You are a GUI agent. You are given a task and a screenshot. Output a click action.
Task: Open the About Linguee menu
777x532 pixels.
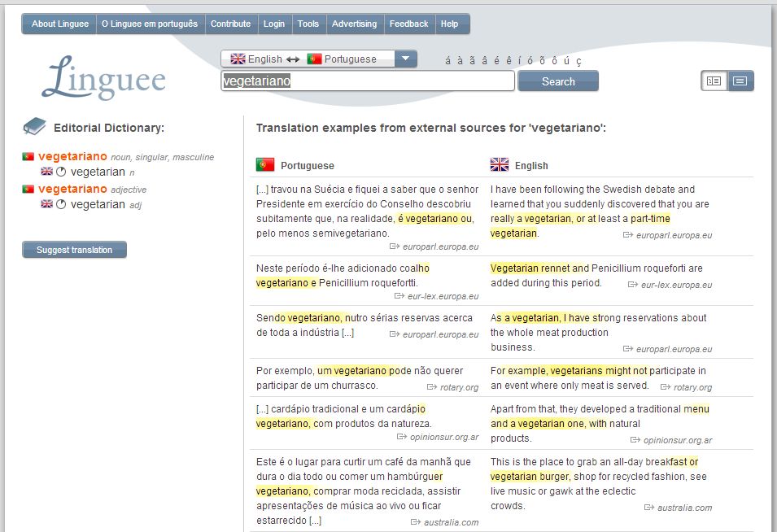tap(59, 24)
